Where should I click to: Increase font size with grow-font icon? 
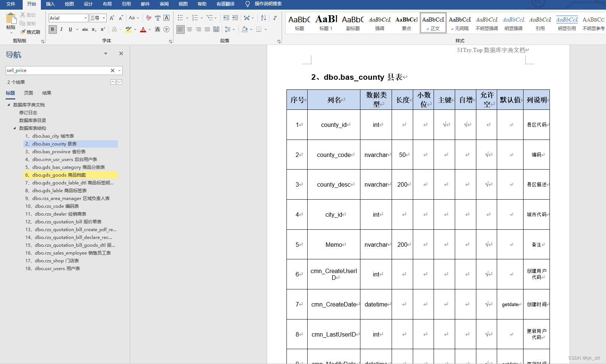tap(112, 18)
